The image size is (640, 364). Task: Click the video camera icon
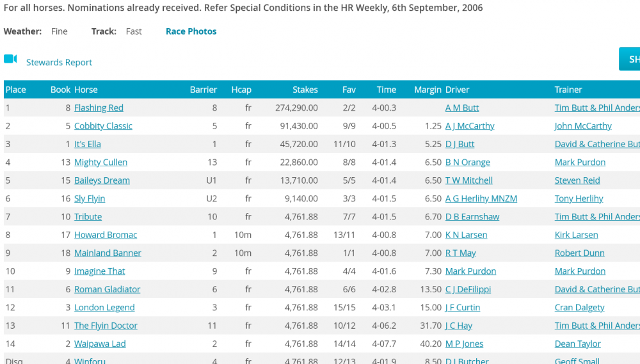click(10, 59)
